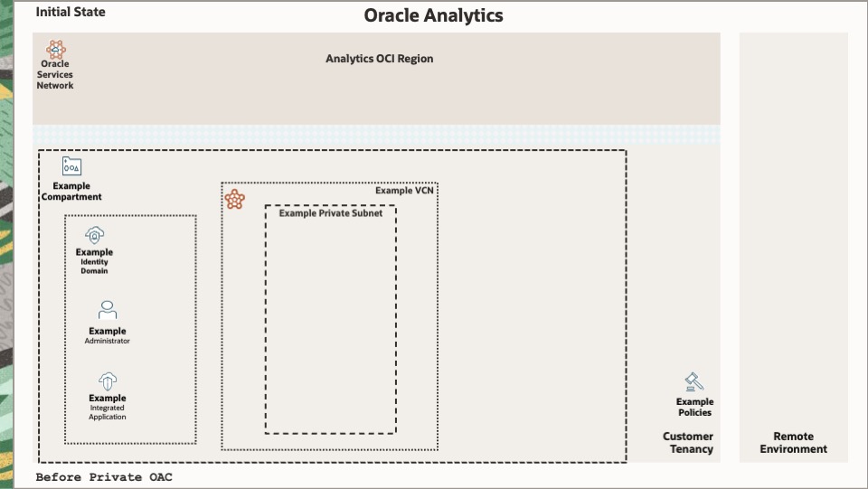
Task: Select the Example Identity Domain icon
Action: 95,236
